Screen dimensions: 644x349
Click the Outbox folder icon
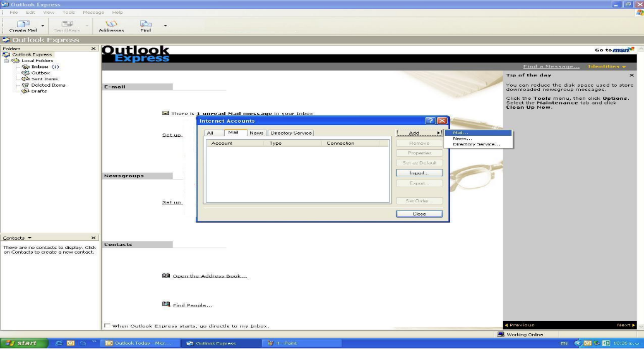[25, 73]
